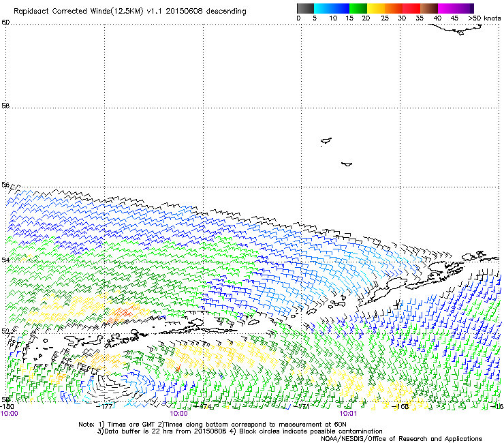Click the longitude label "-177"
The width and height of the screenshot is (504, 443).
click(x=105, y=406)
